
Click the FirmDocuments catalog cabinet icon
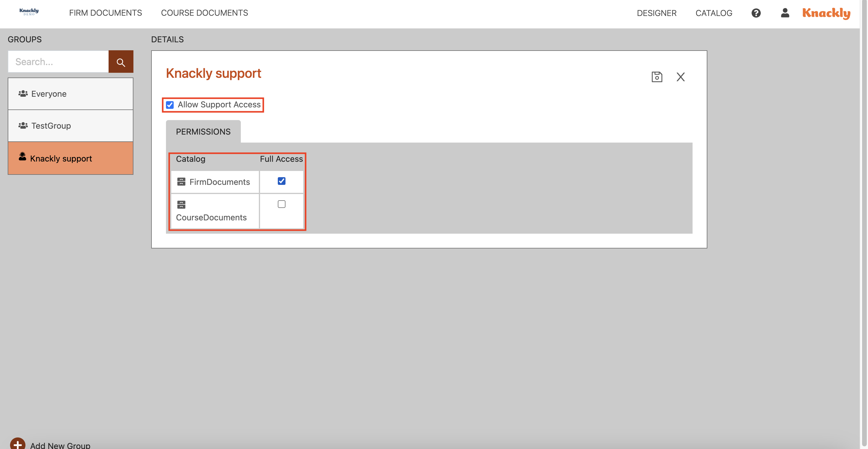click(181, 182)
